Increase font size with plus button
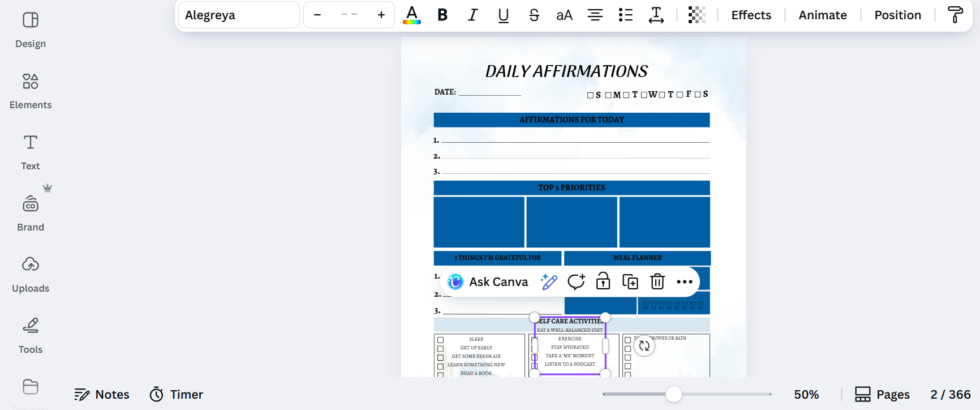Viewport: 980px width, 410px height. pos(381,15)
